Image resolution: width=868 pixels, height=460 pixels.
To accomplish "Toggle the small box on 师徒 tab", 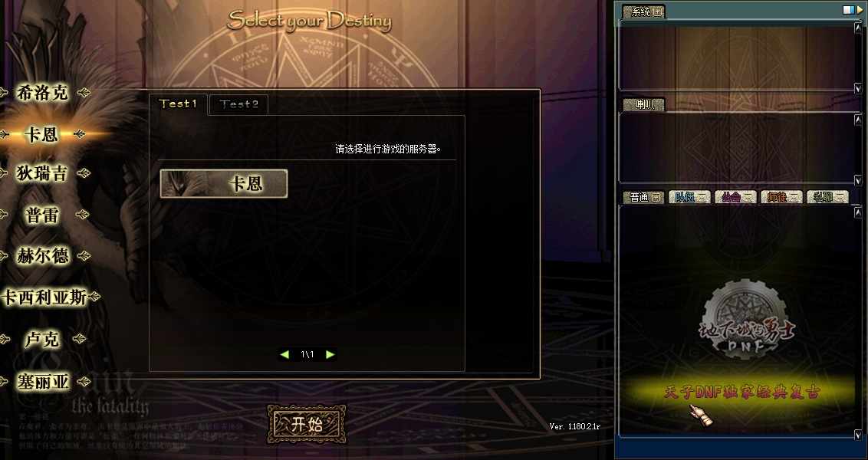I will pyautogui.click(x=794, y=198).
